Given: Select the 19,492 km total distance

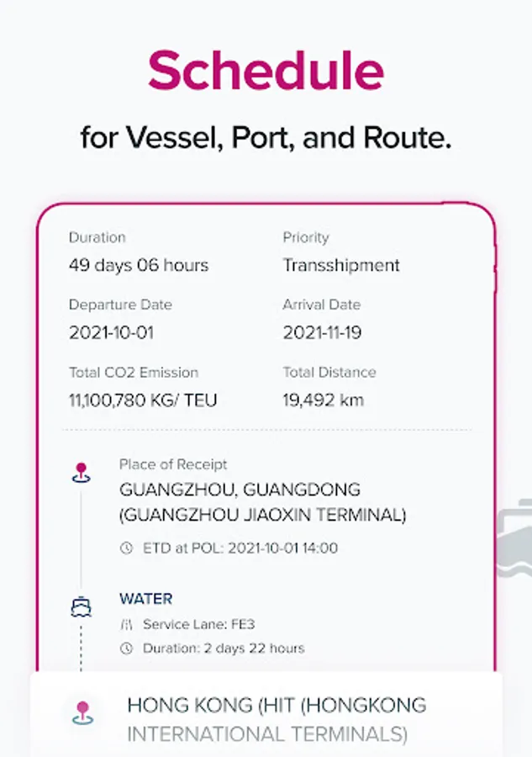Looking at the screenshot, I should pyautogui.click(x=324, y=400).
